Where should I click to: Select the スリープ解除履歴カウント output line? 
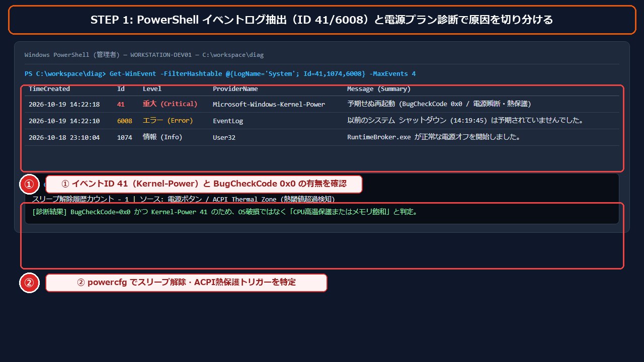(x=184, y=199)
